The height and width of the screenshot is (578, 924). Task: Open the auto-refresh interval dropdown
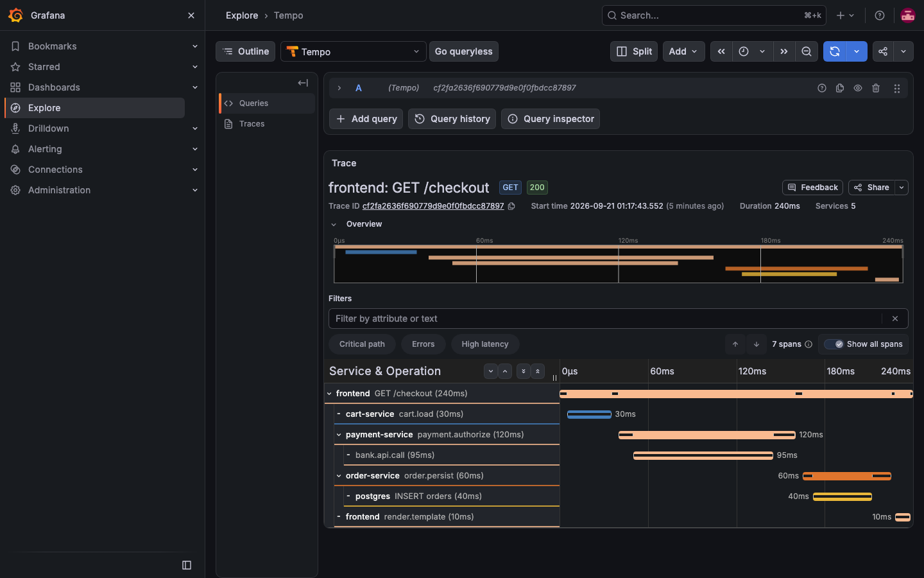pyautogui.click(x=857, y=51)
